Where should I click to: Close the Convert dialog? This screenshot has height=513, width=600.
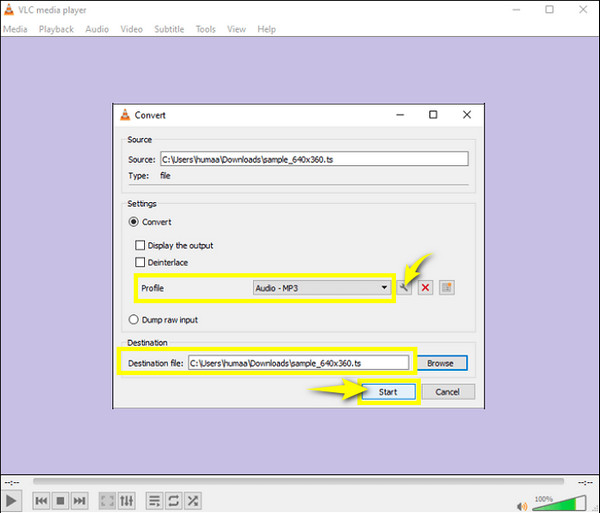pyautogui.click(x=467, y=115)
